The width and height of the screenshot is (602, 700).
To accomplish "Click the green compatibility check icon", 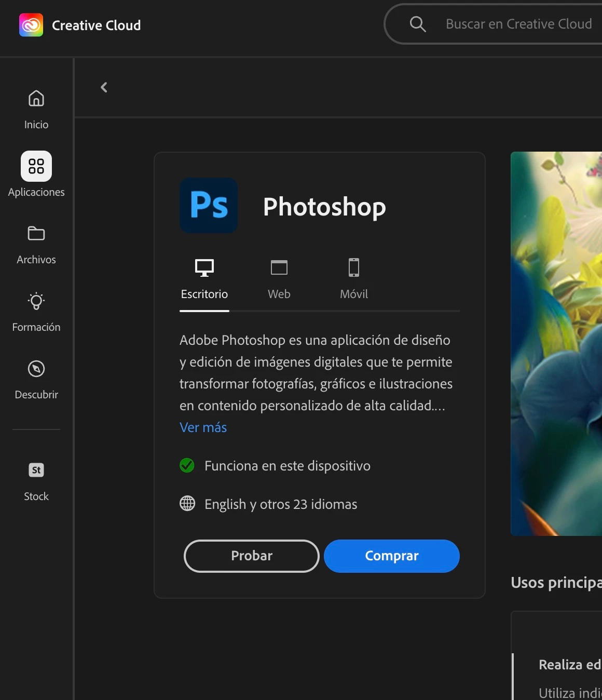I will pyautogui.click(x=187, y=465).
